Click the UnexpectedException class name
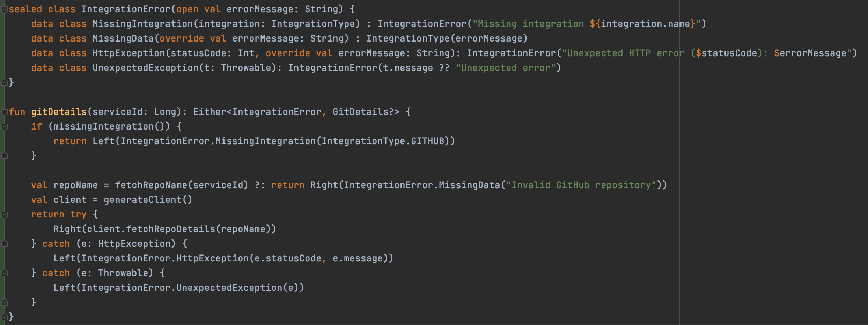The height and width of the screenshot is (325, 868). pos(146,68)
